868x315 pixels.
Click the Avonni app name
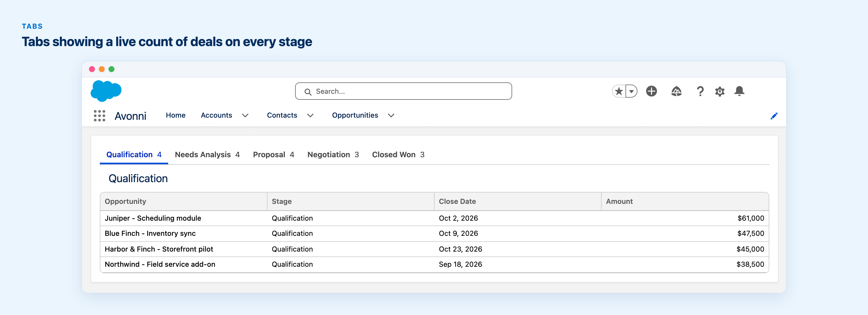coord(130,116)
